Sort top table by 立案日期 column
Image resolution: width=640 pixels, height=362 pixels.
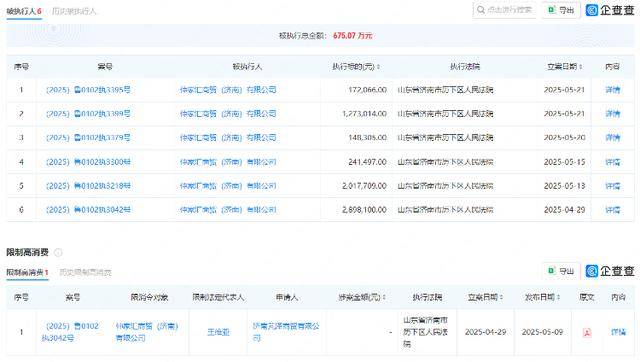[x=580, y=67]
